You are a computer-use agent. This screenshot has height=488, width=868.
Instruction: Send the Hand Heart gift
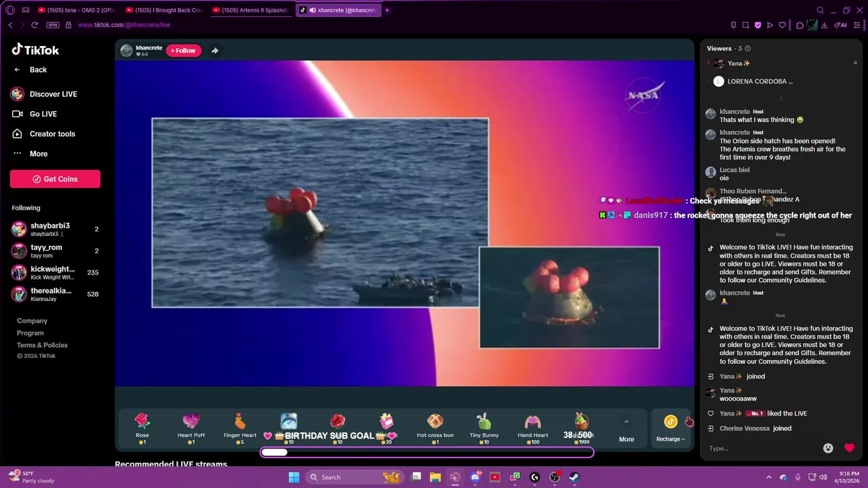[x=533, y=428]
